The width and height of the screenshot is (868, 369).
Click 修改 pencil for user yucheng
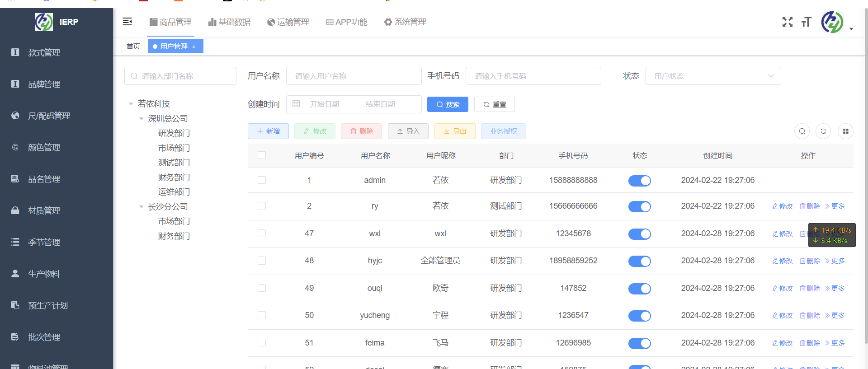coord(775,315)
